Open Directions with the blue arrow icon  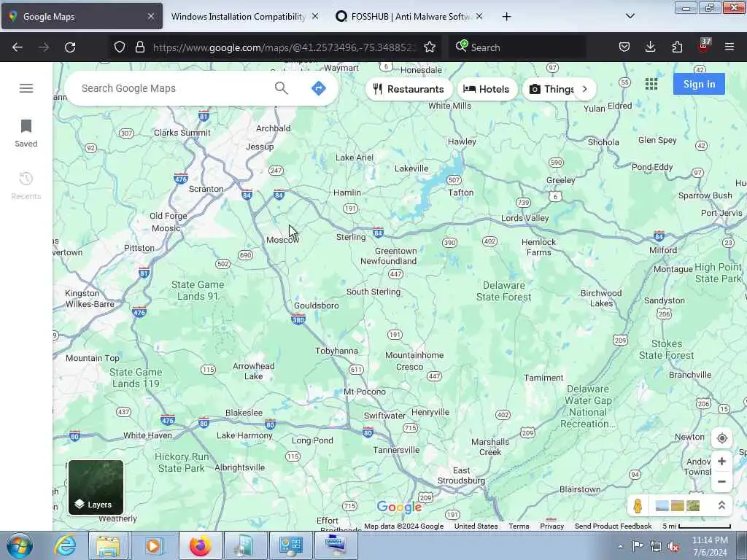click(x=318, y=88)
